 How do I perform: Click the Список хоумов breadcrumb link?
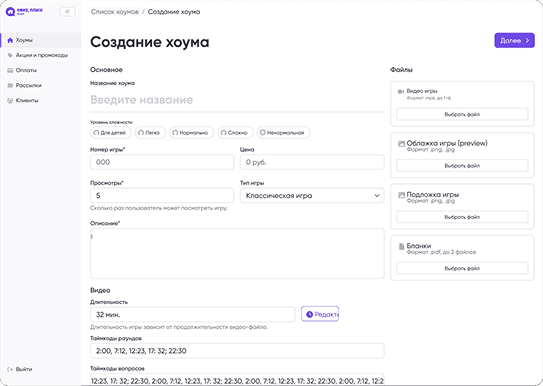[115, 12]
